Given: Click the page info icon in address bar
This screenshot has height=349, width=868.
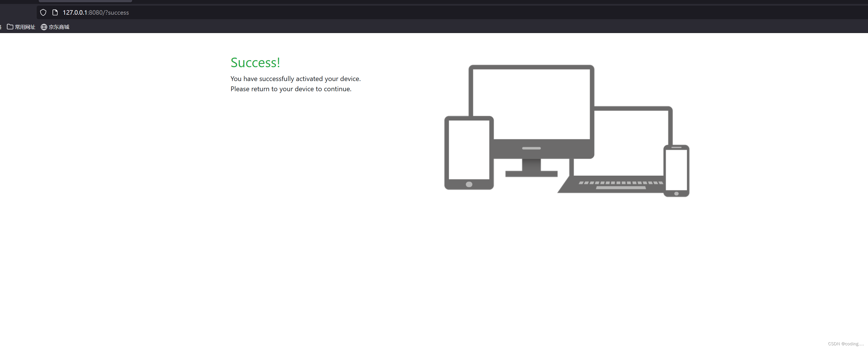Looking at the screenshot, I should pyautogui.click(x=55, y=12).
